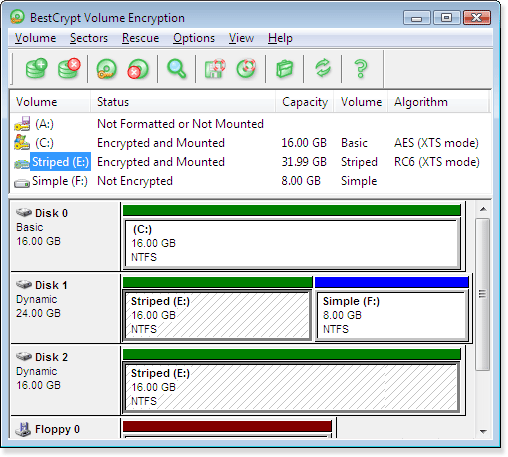508x457 pixels.
Task: Open the Options menu
Action: (194, 38)
